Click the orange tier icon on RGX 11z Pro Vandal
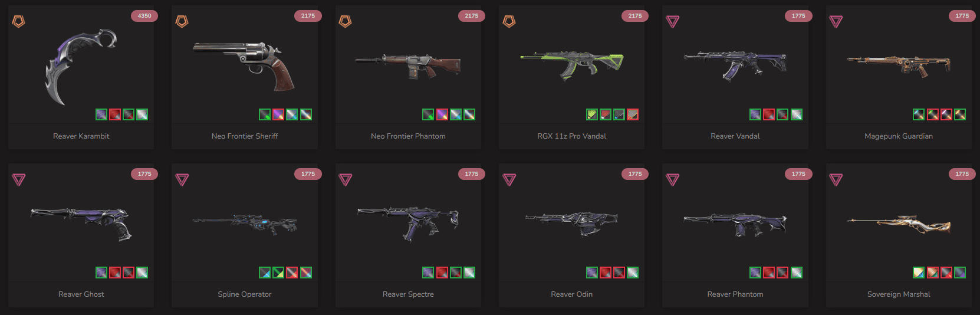This screenshot has height=315, width=980. pos(509,22)
